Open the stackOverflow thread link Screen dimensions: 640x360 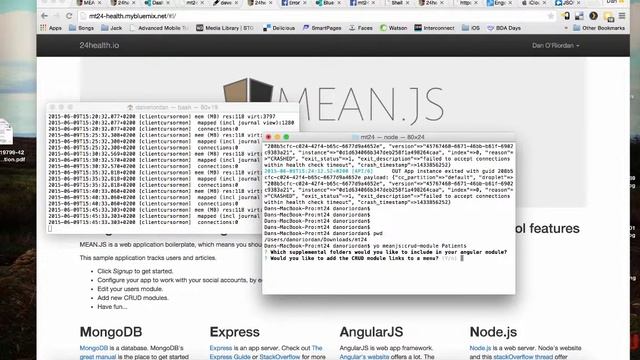pos(523,357)
